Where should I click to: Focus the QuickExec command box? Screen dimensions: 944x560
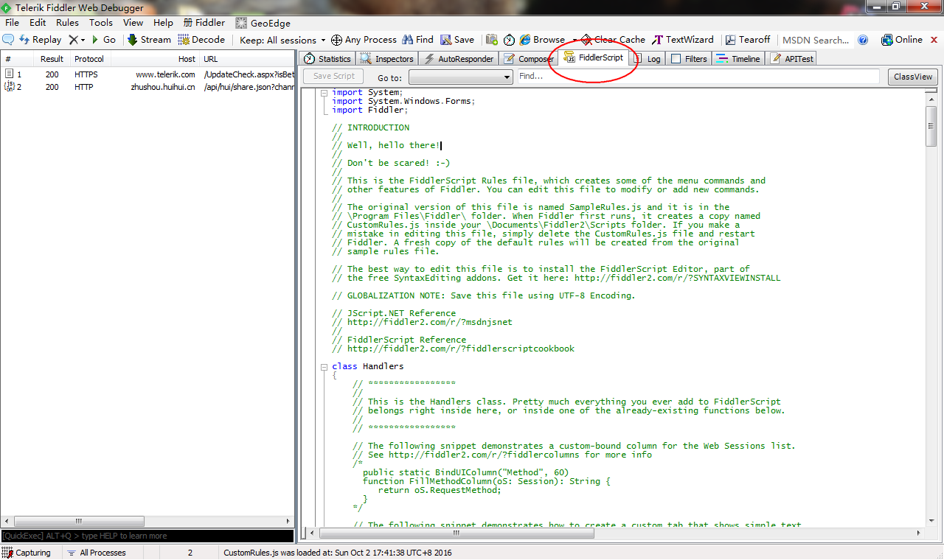coord(147,536)
